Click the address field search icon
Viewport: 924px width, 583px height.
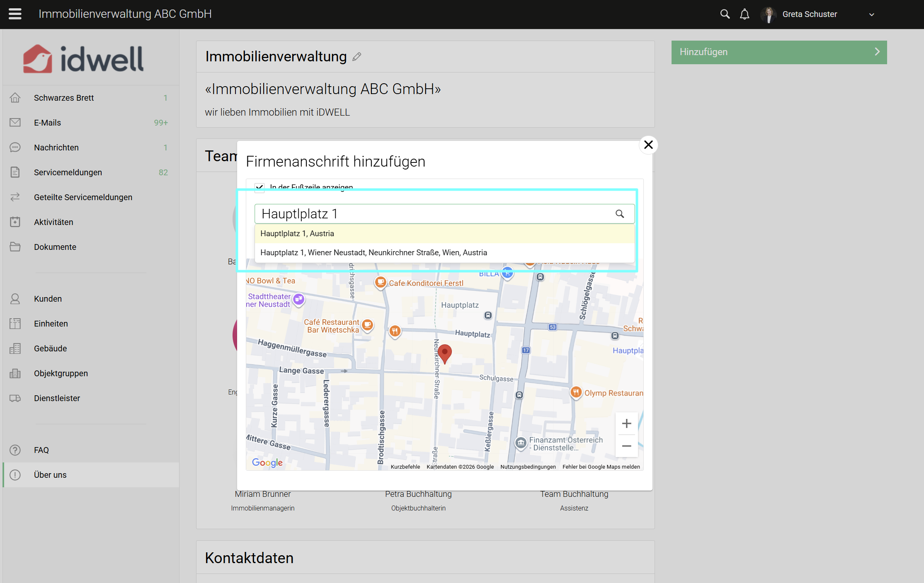click(x=620, y=214)
